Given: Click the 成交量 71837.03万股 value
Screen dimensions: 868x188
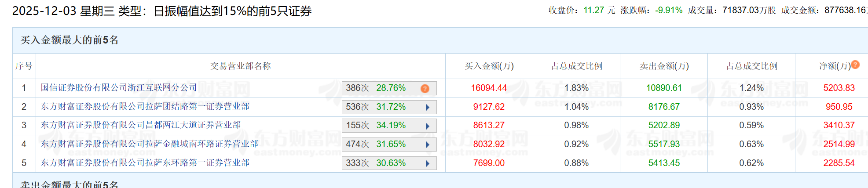Looking at the screenshot, I should pos(749,10).
